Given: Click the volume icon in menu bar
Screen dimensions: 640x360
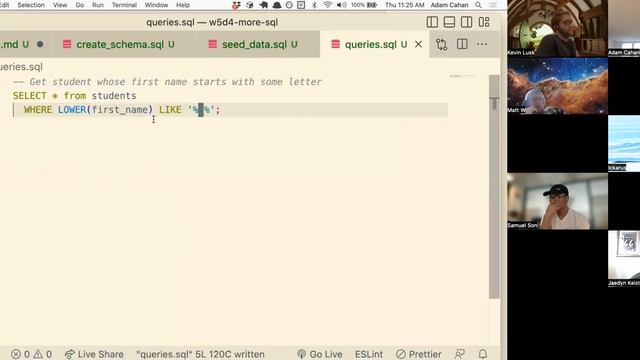Looking at the screenshot, I should [341, 5].
